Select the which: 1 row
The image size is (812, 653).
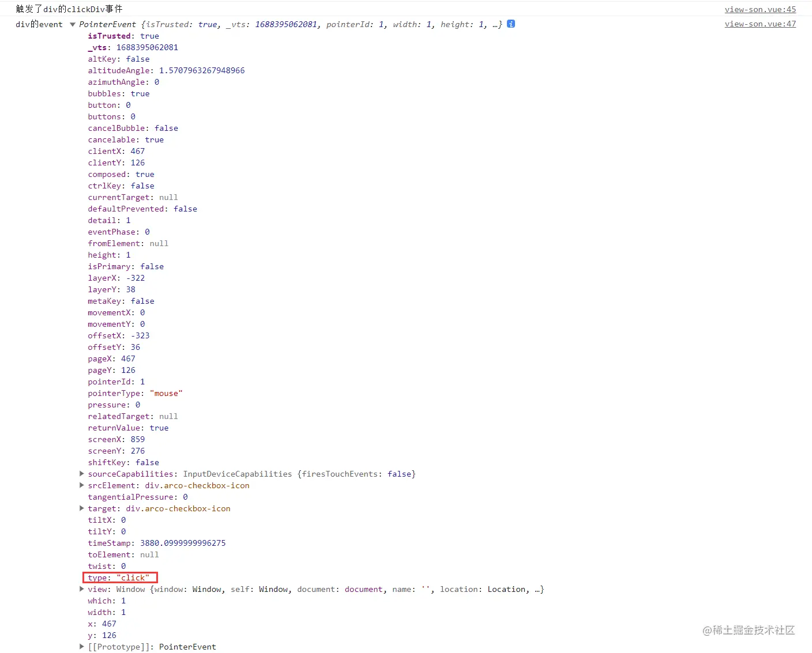(x=107, y=601)
